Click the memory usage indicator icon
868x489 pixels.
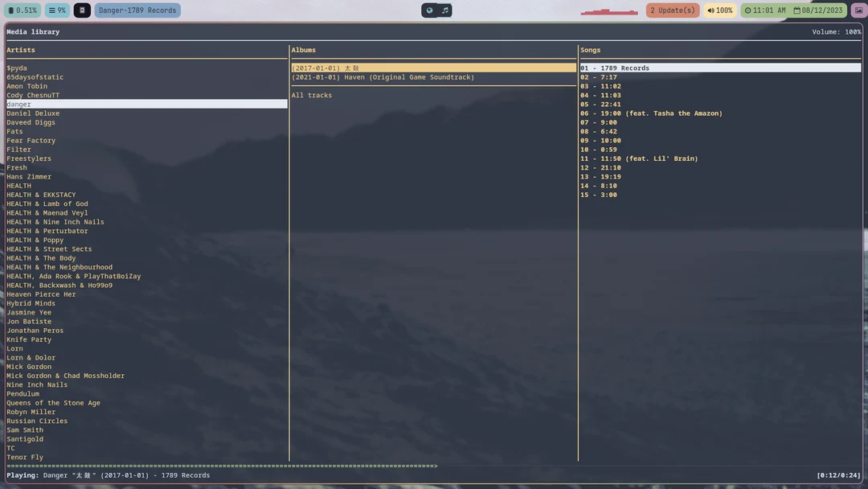(50, 10)
